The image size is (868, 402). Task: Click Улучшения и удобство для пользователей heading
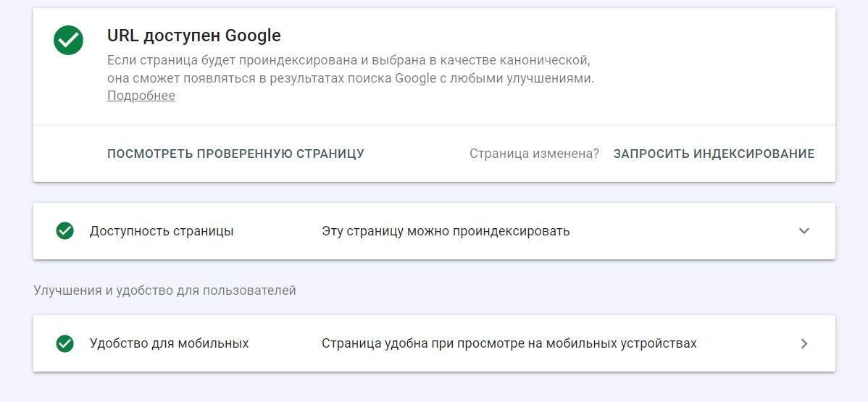[x=164, y=290]
